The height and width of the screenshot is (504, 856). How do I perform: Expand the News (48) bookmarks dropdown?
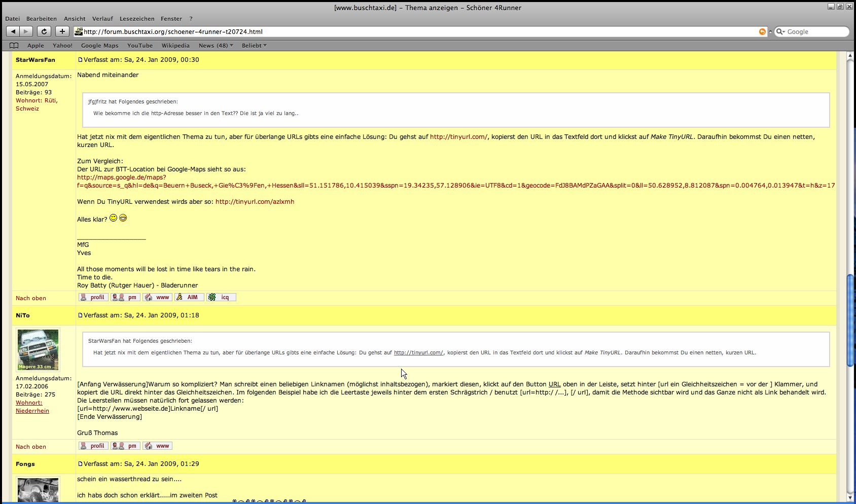(x=216, y=46)
